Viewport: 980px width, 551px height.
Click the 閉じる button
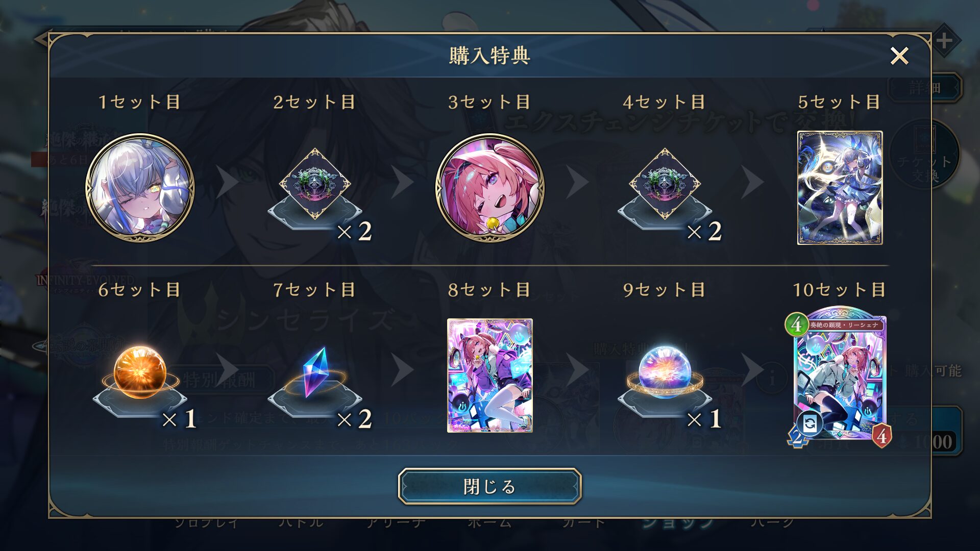(490, 486)
